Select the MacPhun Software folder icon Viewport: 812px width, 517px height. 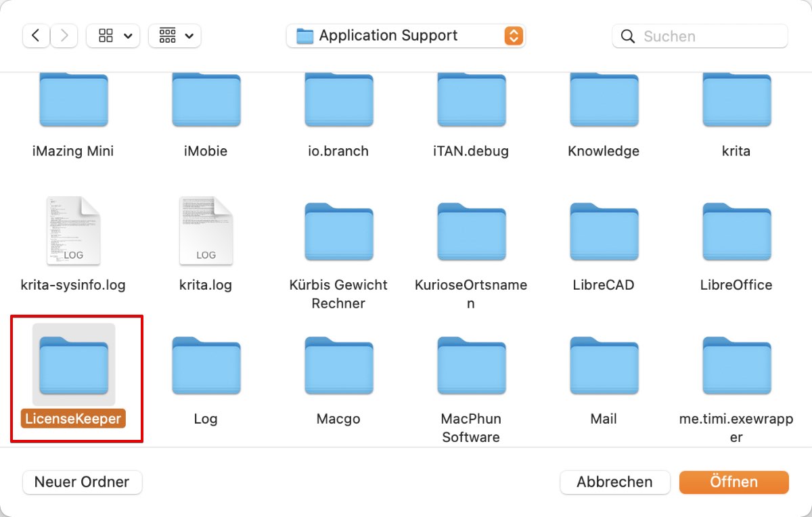471,365
